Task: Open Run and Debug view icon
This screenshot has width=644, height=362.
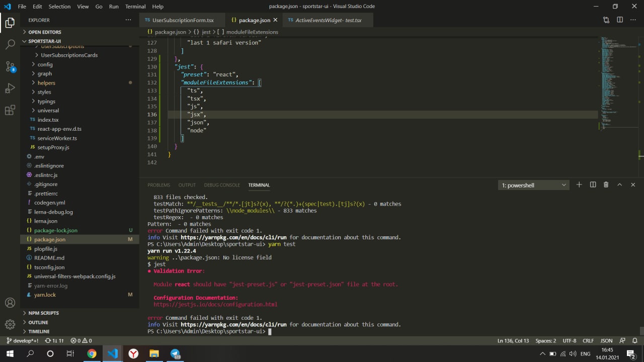Action: pyautogui.click(x=10, y=88)
